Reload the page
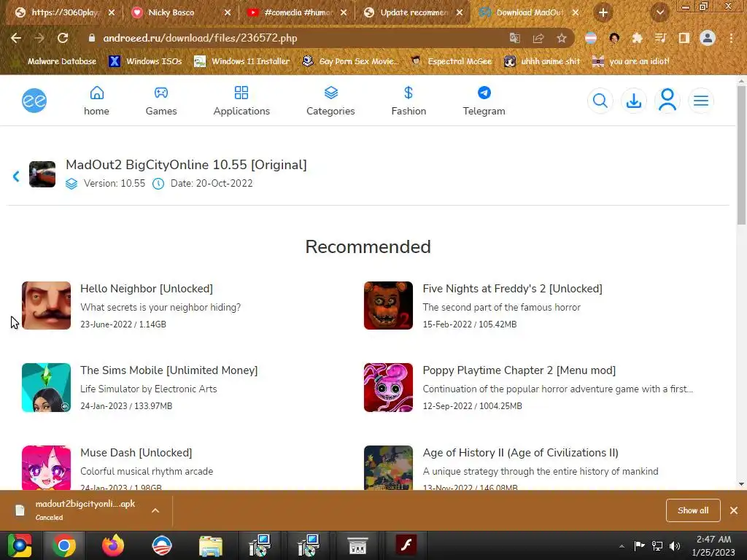747x560 pixels. coord(63,38)
